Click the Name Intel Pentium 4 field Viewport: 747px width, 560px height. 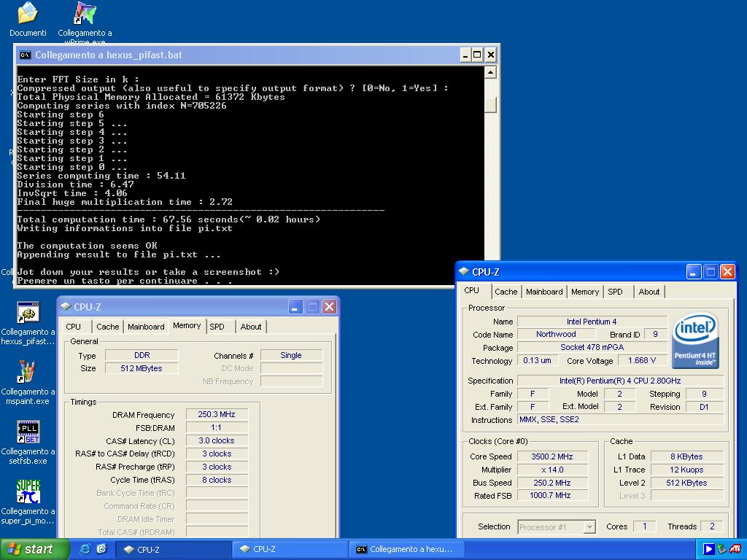coord(592,322)
